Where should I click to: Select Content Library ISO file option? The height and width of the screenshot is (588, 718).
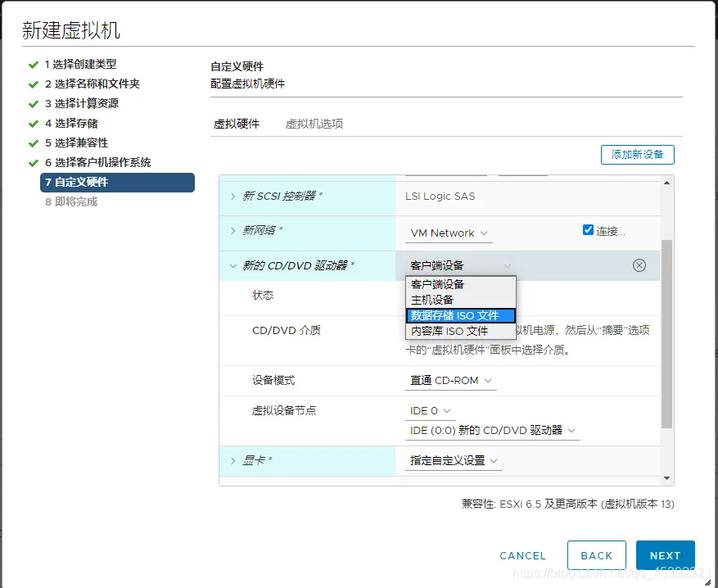461,331
